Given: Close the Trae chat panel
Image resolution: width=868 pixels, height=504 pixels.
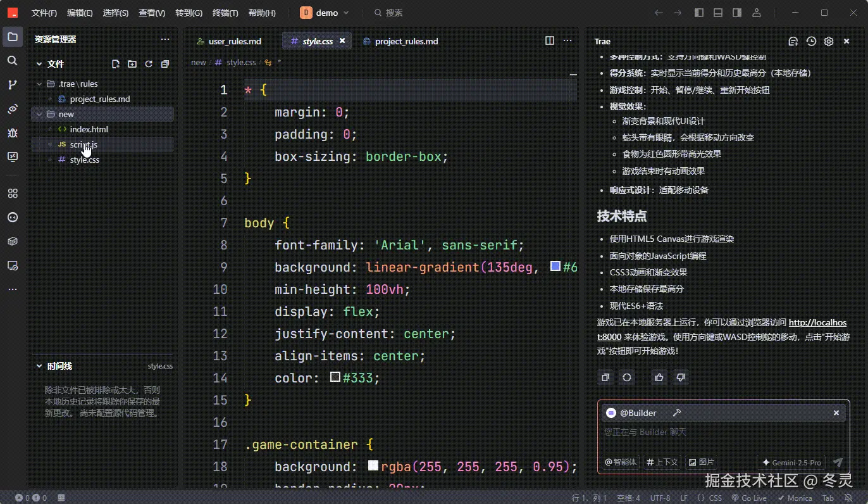Looking at the screenshot, I should (x=846, y=41).
